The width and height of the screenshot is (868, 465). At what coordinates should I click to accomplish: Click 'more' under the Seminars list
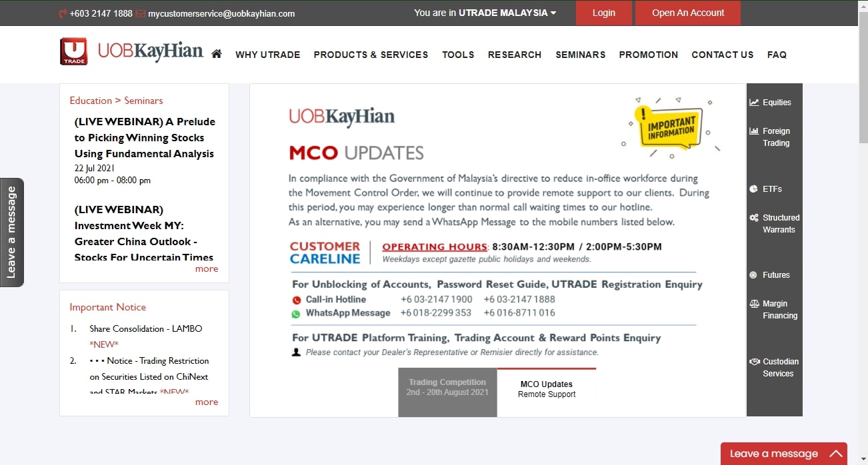207,269
